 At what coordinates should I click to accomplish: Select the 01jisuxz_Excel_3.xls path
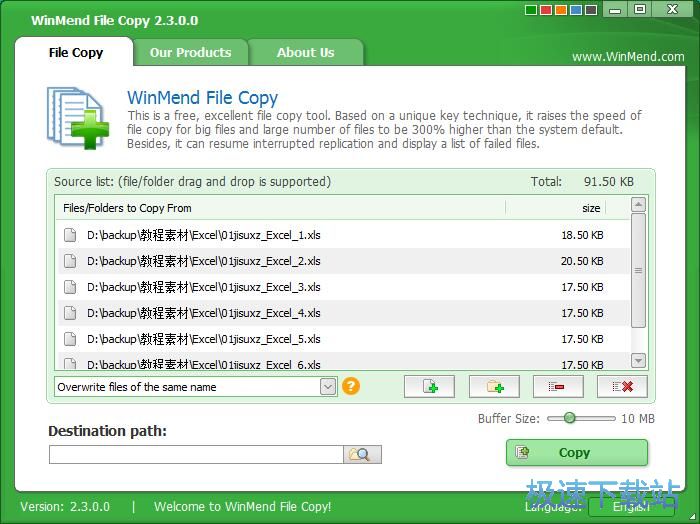point(204,287)
